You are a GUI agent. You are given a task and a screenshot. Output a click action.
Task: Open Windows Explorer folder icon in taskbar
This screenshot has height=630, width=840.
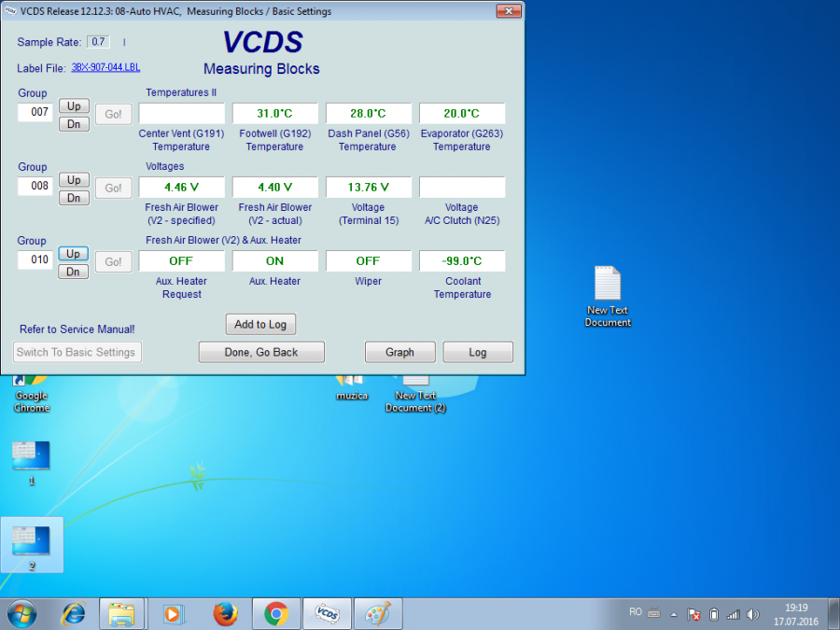pos(123,613)
